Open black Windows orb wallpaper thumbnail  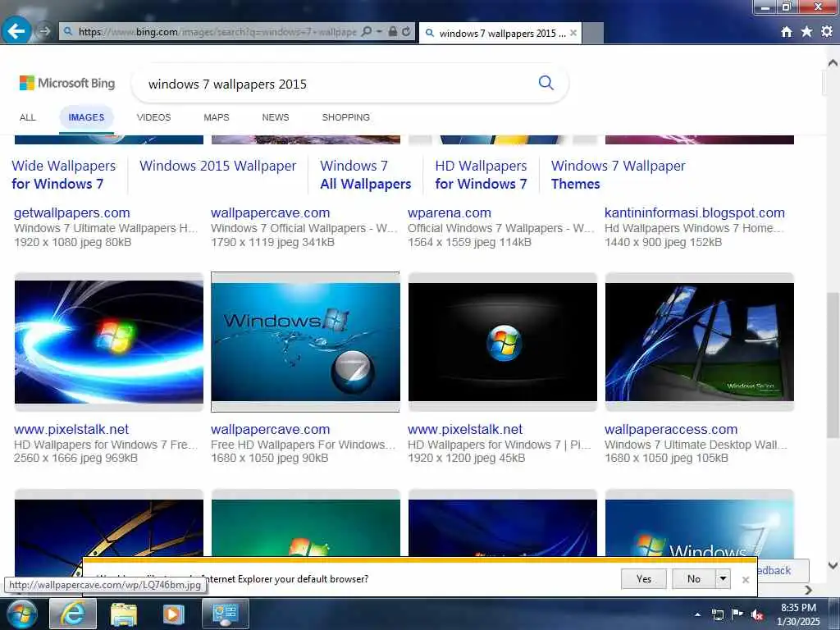(503, 342)
